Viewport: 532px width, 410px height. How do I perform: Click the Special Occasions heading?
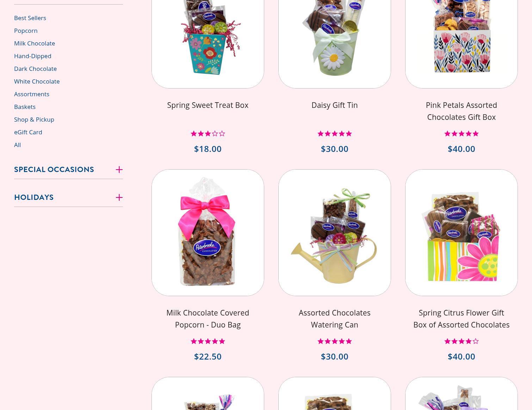pos(54,170)
